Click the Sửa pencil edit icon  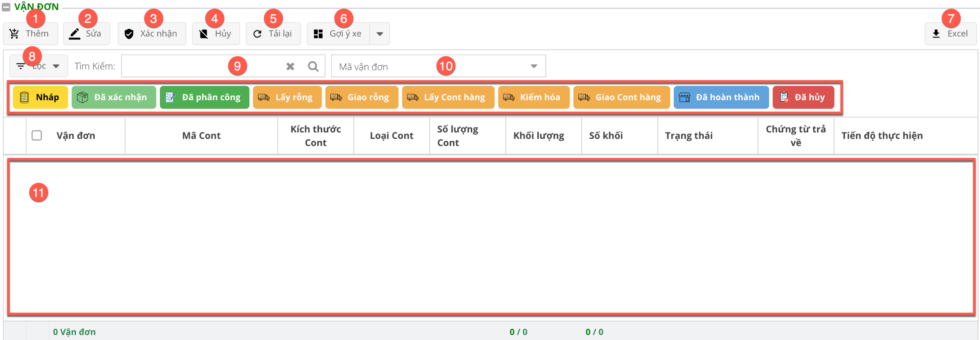(75, 34)
